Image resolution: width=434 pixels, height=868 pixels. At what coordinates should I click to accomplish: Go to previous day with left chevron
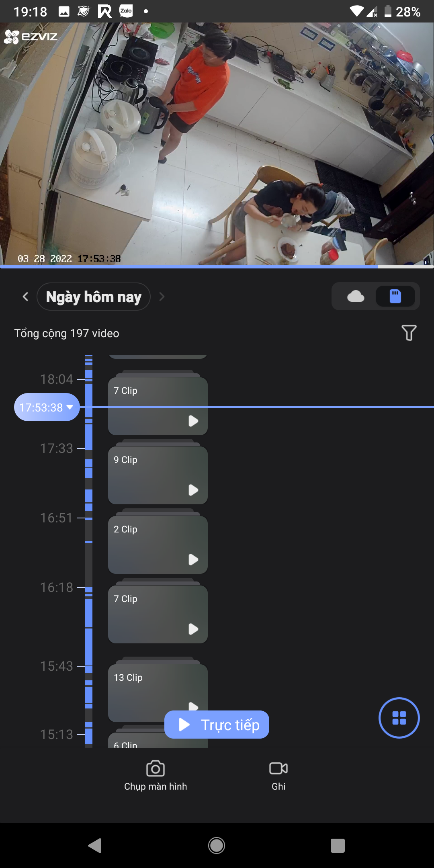coord(26,297)
